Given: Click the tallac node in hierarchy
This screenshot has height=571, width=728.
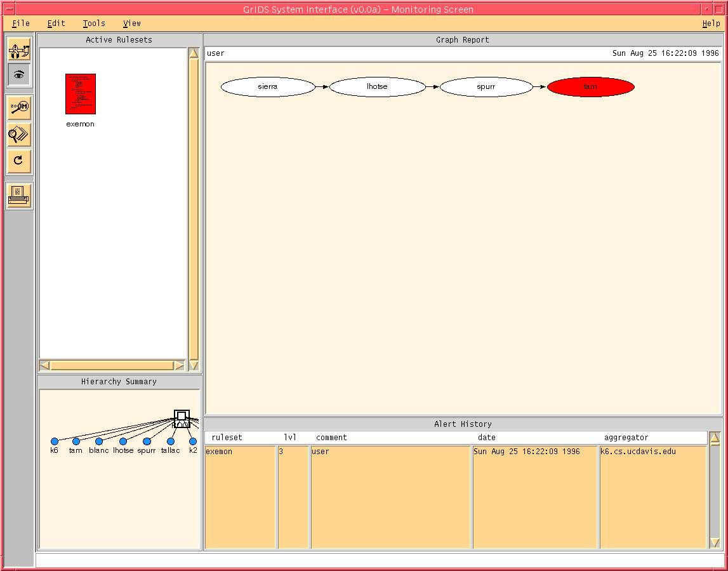Looking at the screenshot, I should (x=171, y=441).
